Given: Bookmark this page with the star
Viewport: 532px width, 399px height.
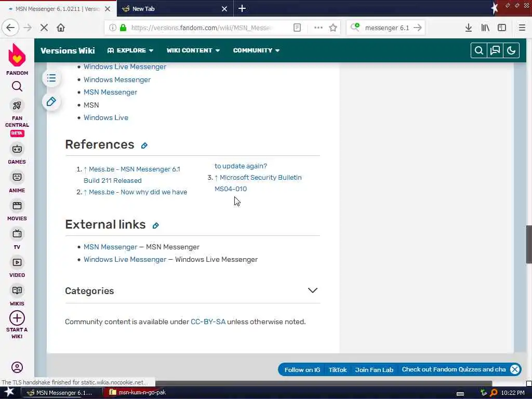Looking at the screenshot, I should coord(333,28).
